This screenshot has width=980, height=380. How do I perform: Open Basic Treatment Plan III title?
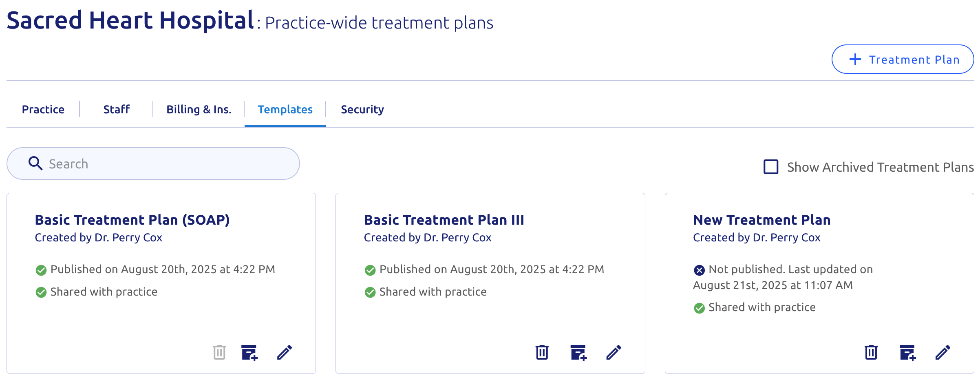click(444, 220)
